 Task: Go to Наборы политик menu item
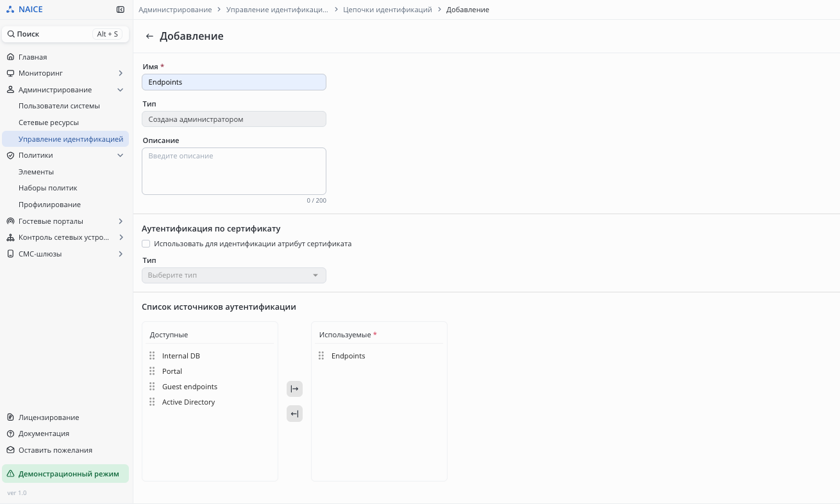[x=47, y=188]
